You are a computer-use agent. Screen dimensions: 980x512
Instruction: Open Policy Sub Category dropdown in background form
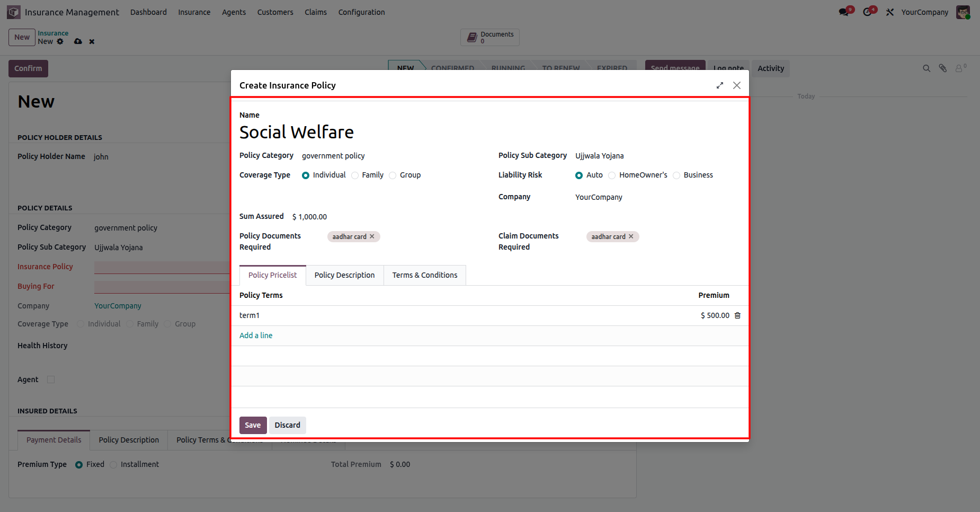click(x=162, y=248)
